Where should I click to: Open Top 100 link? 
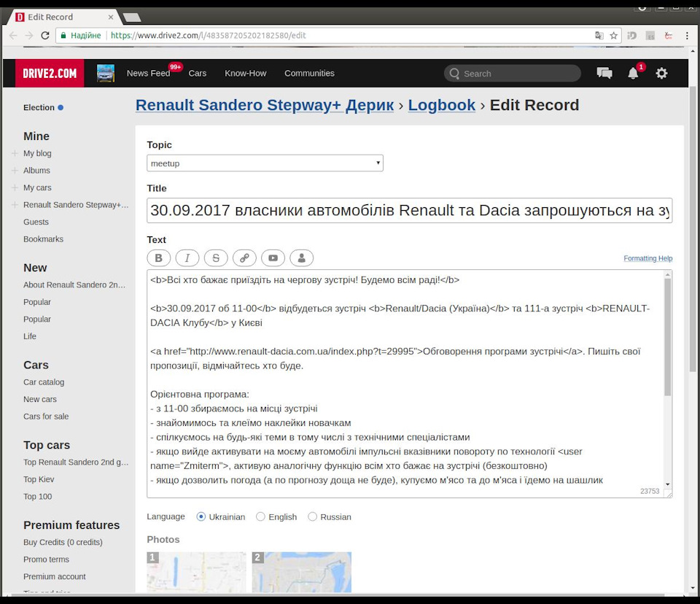pos(37,496)
